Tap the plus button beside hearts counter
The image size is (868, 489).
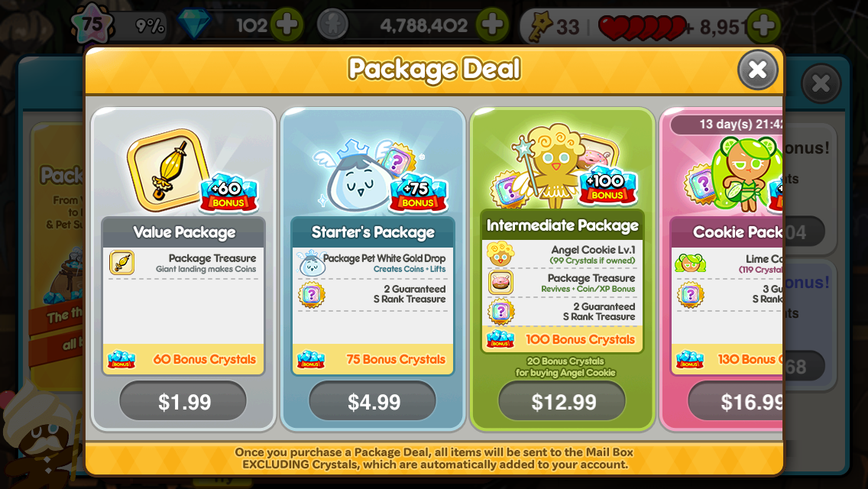(x=763, y=25)
